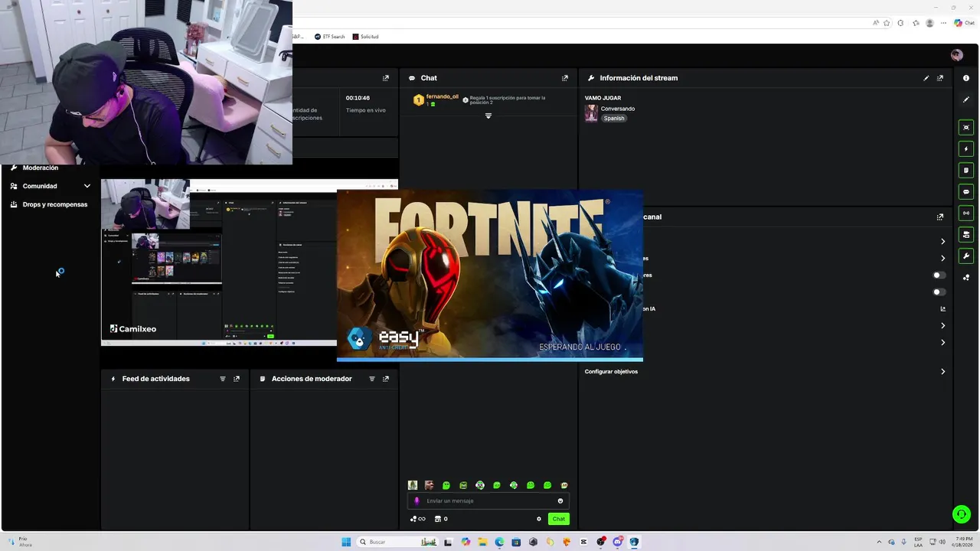Toggle the moderator actions note widget icon in right sidebar
The height and width of the screenshot is (551, 980).
tap(966, 171)
